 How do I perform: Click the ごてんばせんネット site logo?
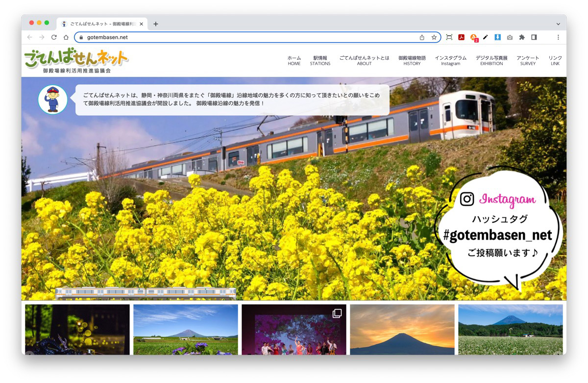click(x=76, y=61)
